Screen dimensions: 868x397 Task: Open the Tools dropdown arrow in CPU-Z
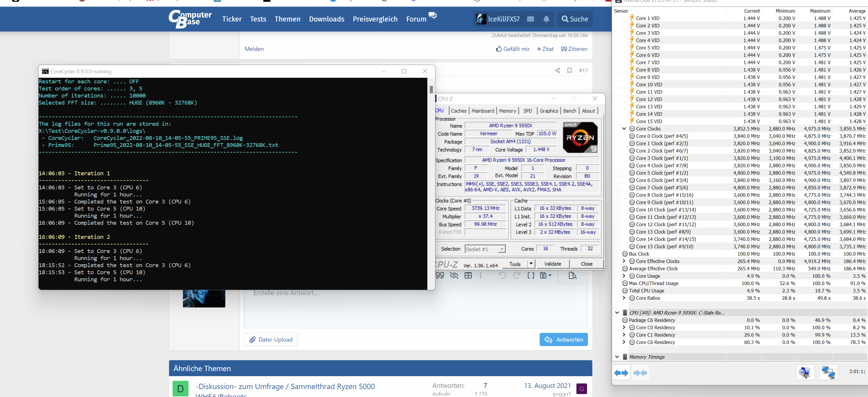click(531, 264)
